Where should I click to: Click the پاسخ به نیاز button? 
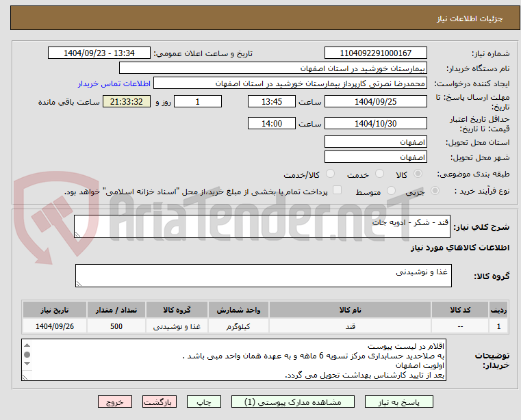398,402
